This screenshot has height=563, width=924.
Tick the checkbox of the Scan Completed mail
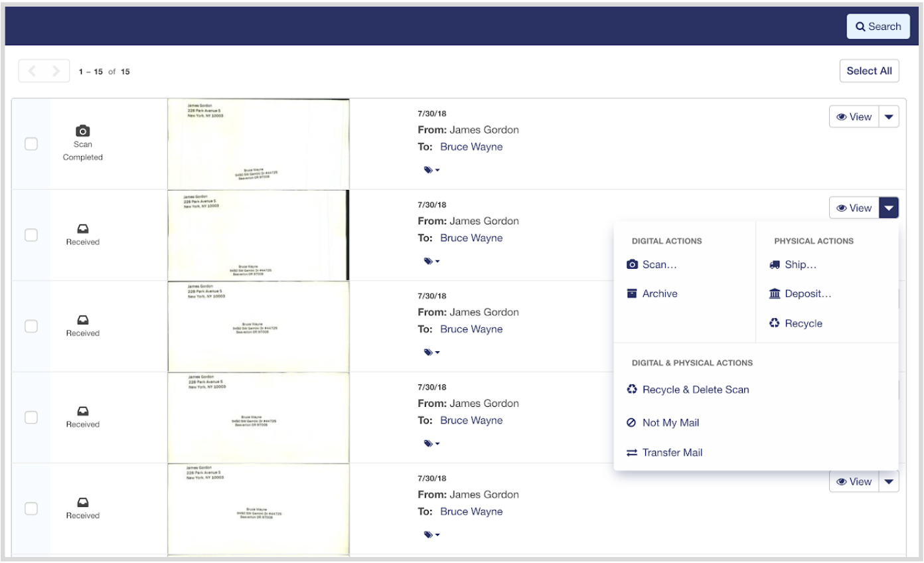31,143
